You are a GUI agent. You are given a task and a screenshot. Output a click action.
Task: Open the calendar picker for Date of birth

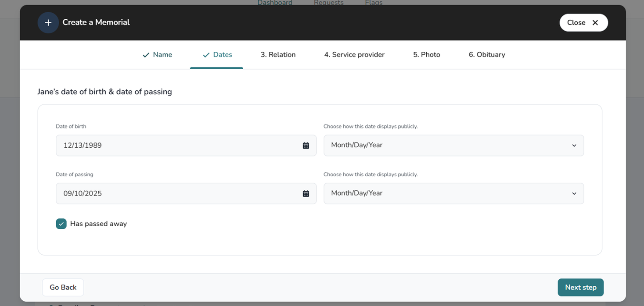coord(306,146)
